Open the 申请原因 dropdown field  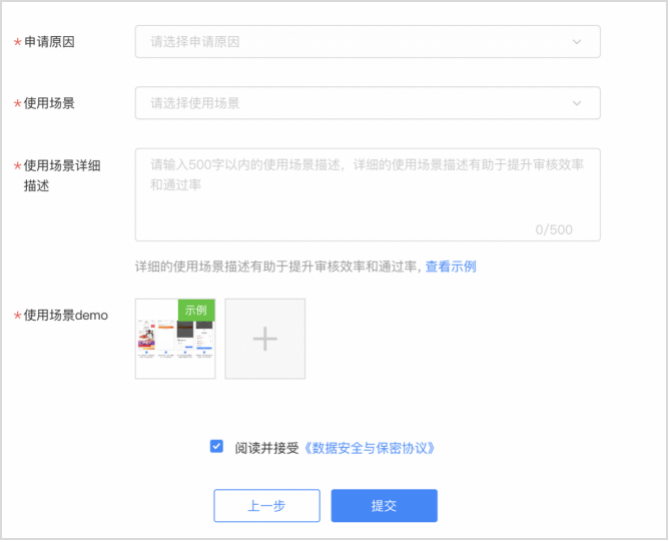click(x=350, y=42)
